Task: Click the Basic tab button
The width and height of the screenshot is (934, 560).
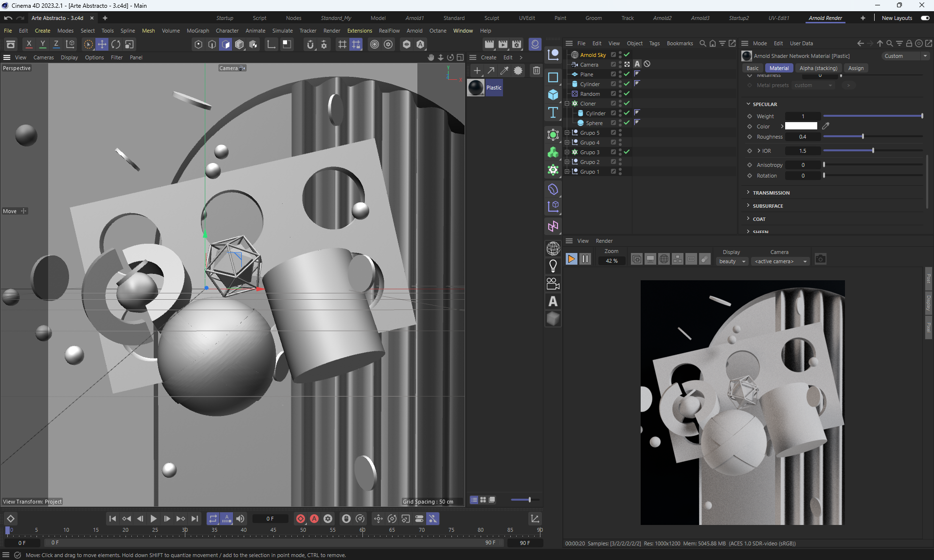Action: click(x=753, y=68)
